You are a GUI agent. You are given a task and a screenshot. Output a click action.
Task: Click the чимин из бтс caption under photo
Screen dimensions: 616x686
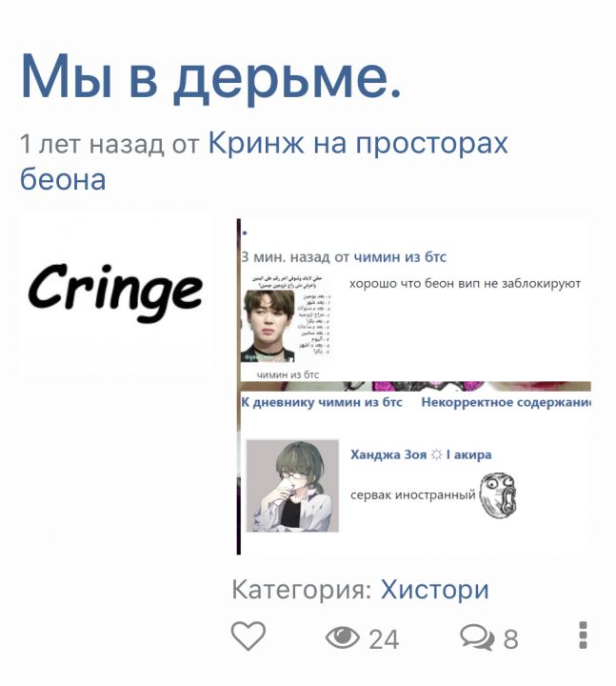coord(288,374)
